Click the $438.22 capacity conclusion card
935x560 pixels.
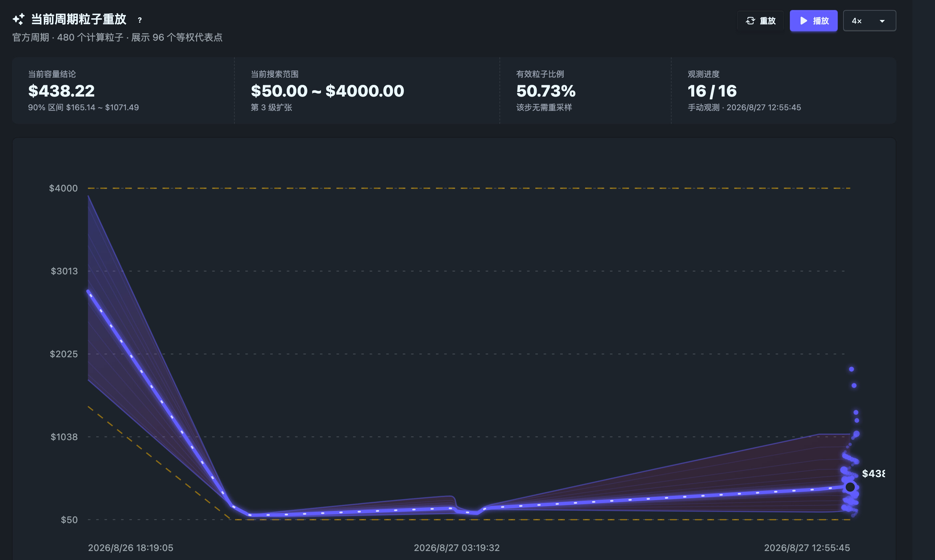point(124,91)
